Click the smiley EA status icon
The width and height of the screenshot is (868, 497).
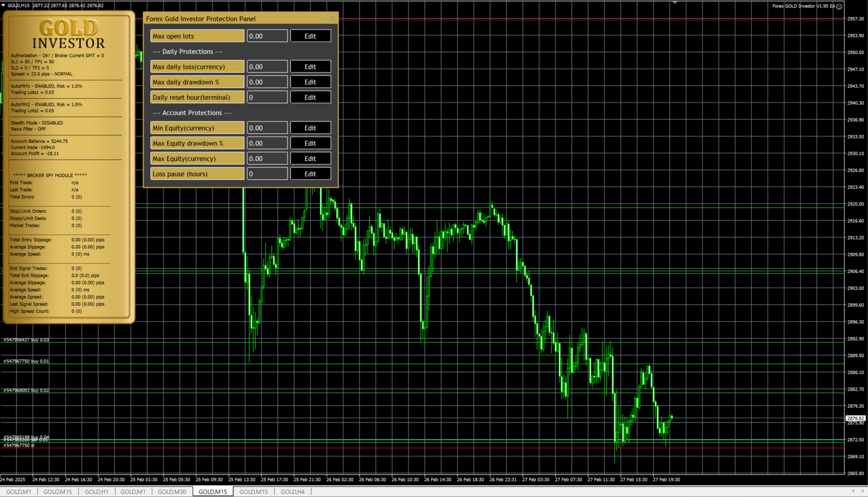(839, 7)
